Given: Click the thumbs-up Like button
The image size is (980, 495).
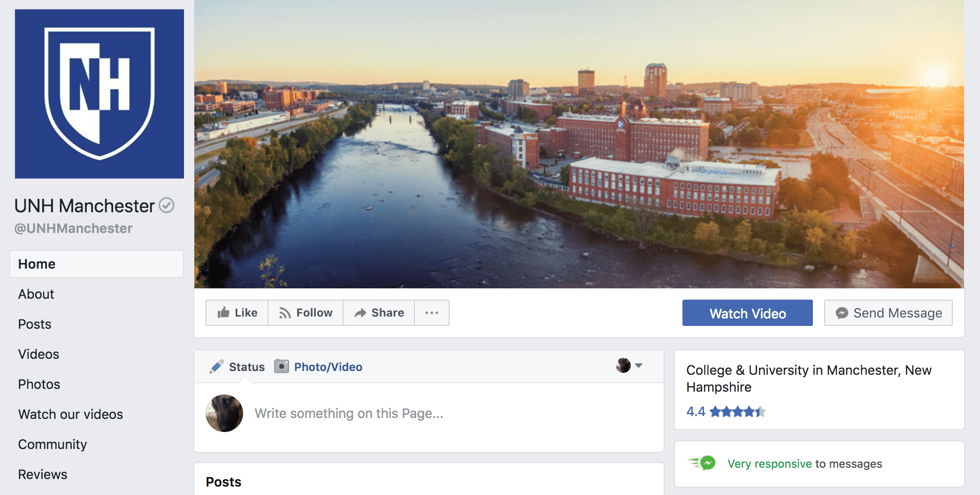Looking at the screenshot, I should coord(237,313).
